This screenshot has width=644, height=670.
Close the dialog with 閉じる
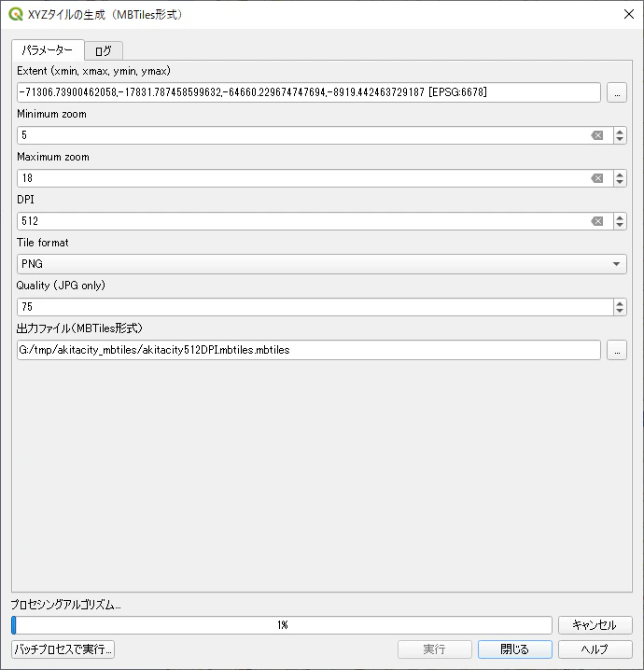point(515,649)
